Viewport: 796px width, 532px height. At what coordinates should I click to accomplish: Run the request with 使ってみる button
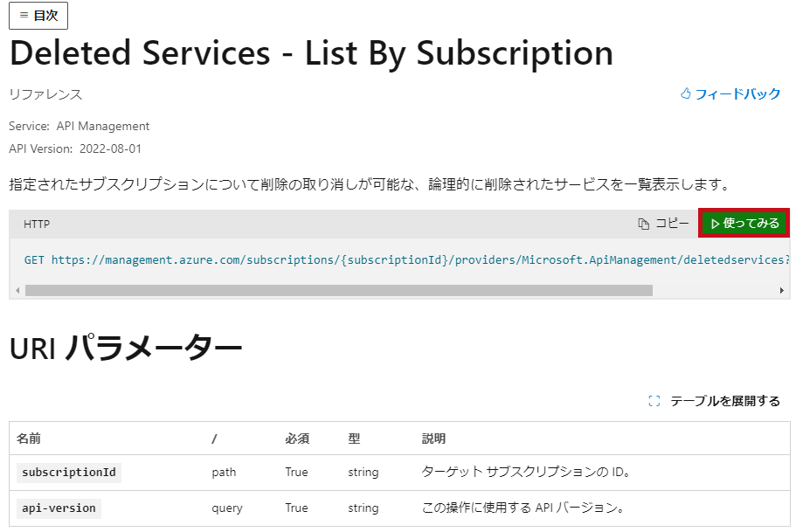point(744,224)
